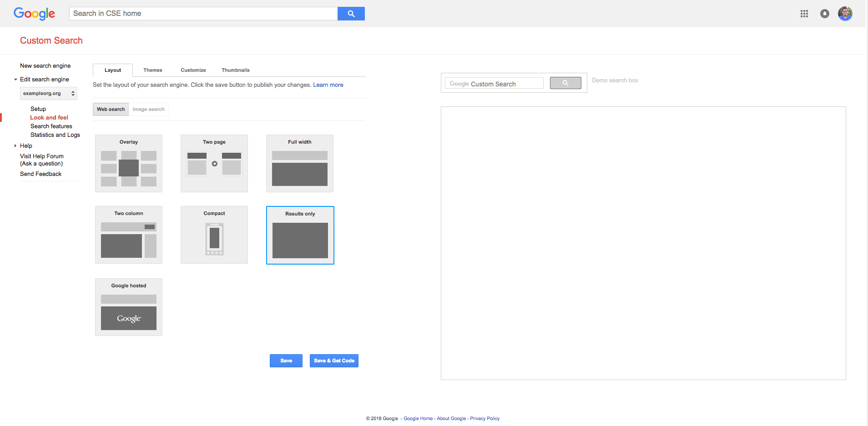Select the Two column layout

coord(129,235)
